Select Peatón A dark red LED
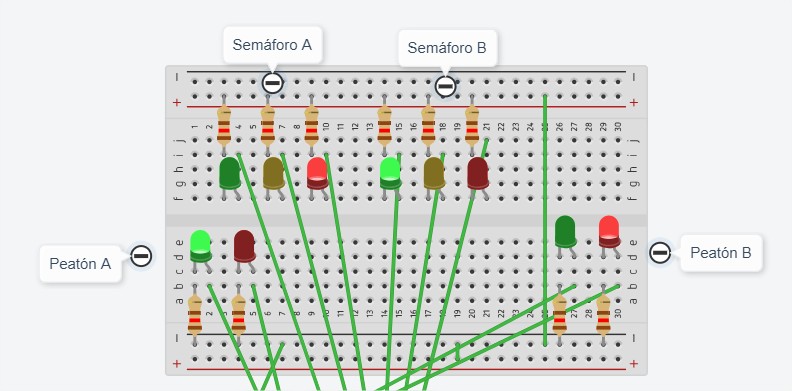The width and height of the screenshot is (792, 391). 244,246
